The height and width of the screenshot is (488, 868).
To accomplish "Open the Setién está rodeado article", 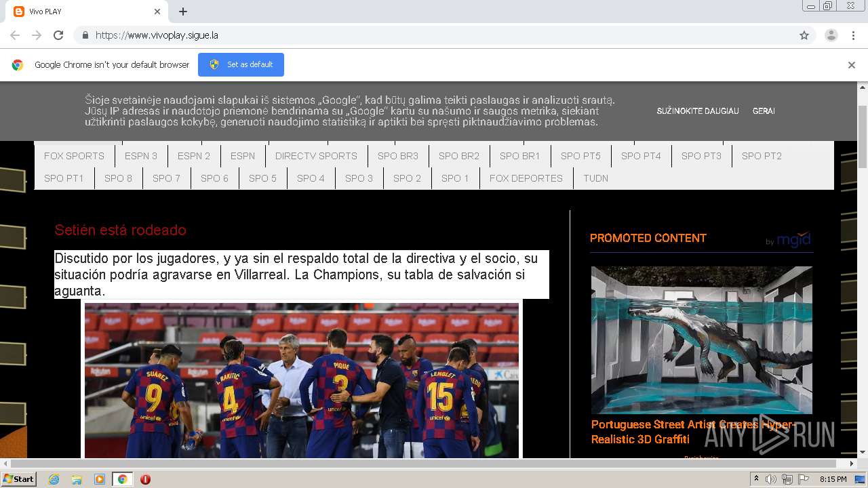I will pos(120,230).
